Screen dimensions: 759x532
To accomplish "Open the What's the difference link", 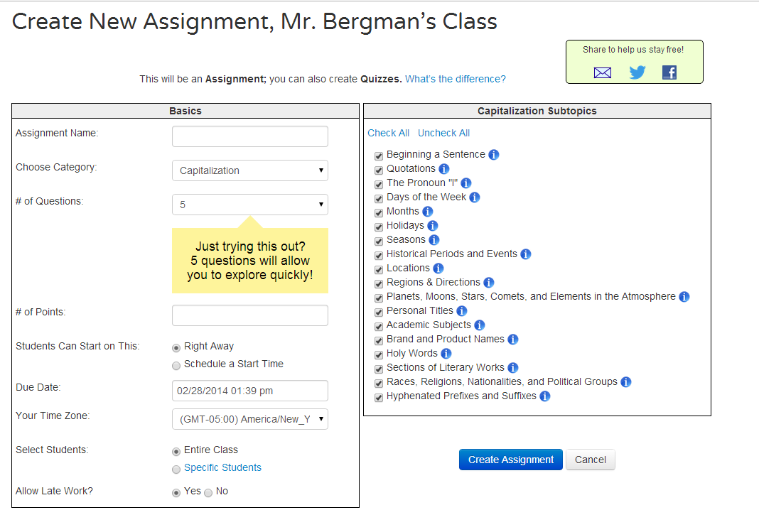I will (455, 79).
